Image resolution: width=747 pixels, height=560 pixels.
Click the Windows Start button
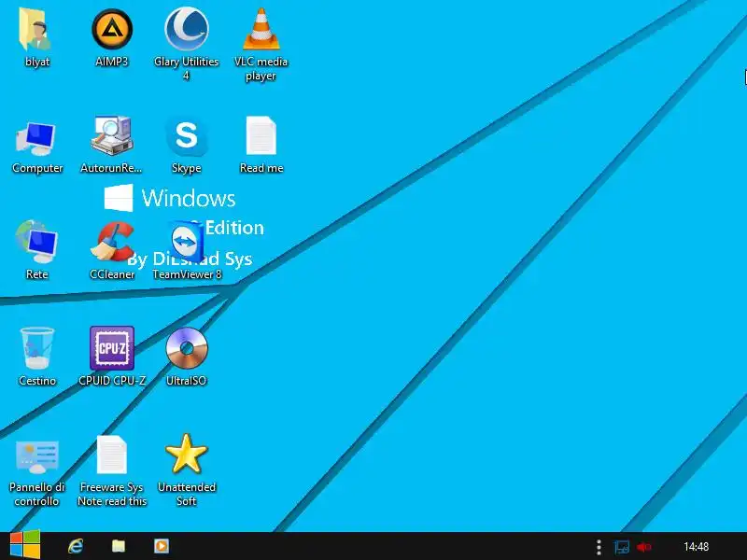25,545
